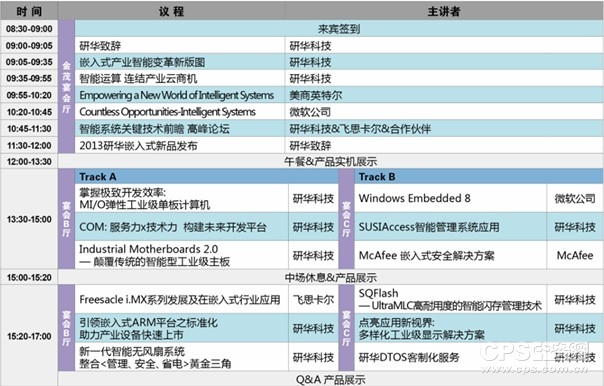The image size is (604, 386).
Task: Click the 13:30-15:00 time cell
Action: point(29,219)
